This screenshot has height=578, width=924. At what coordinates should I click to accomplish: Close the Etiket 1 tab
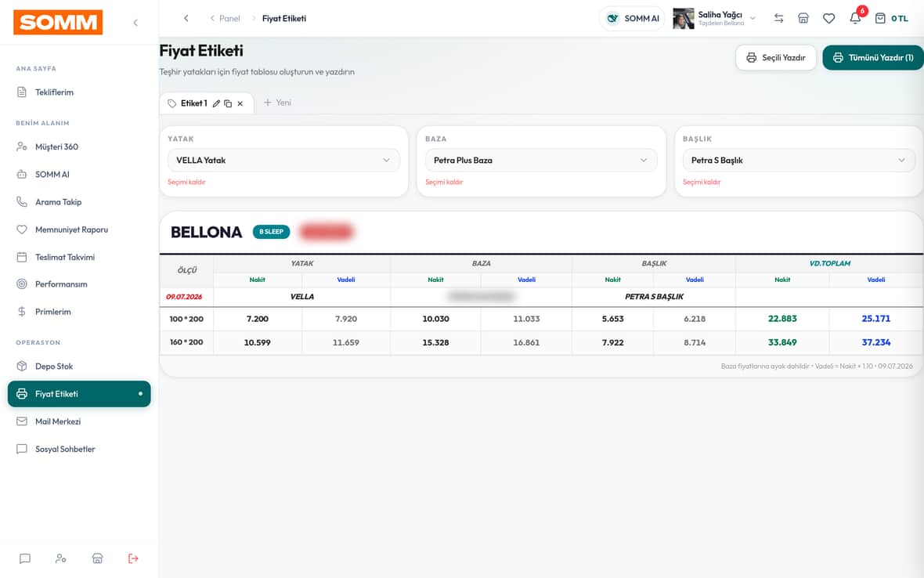point(240,103)
